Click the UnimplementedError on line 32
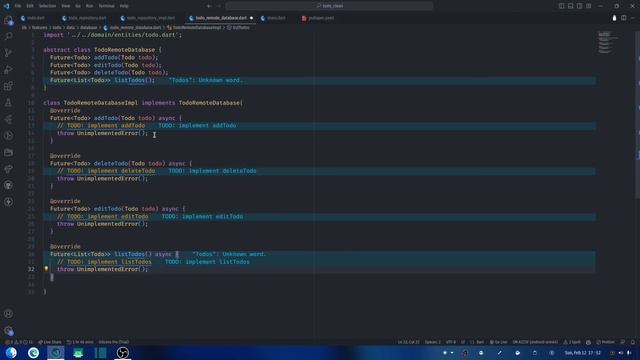This screenshot has width=640, height=360. point(107,269)
